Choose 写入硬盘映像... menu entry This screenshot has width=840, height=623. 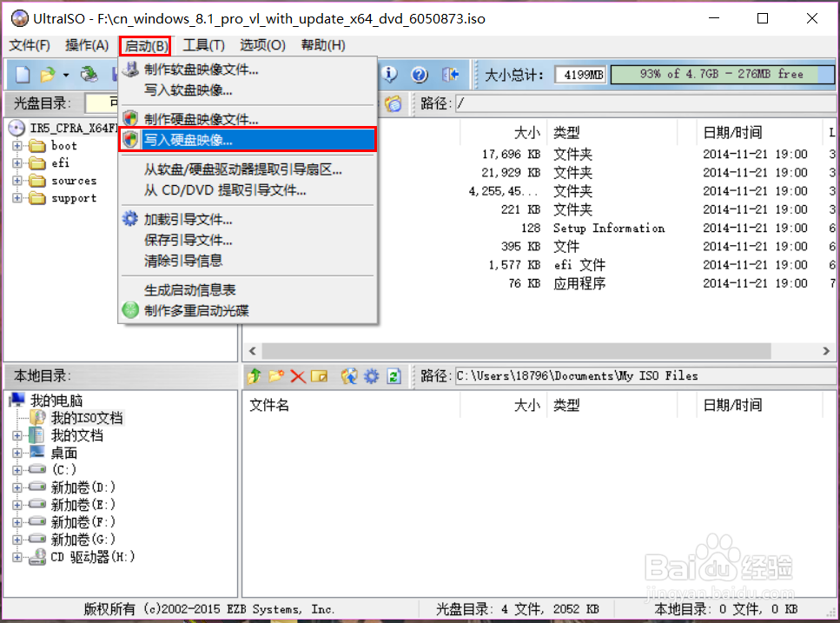(x=248, y=140)
